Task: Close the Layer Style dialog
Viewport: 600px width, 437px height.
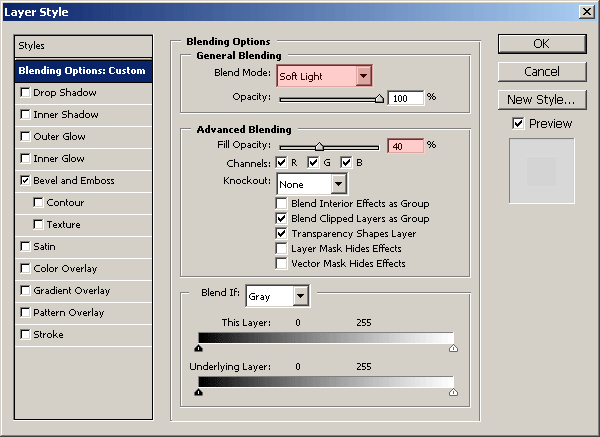Action: pos(587,12)
